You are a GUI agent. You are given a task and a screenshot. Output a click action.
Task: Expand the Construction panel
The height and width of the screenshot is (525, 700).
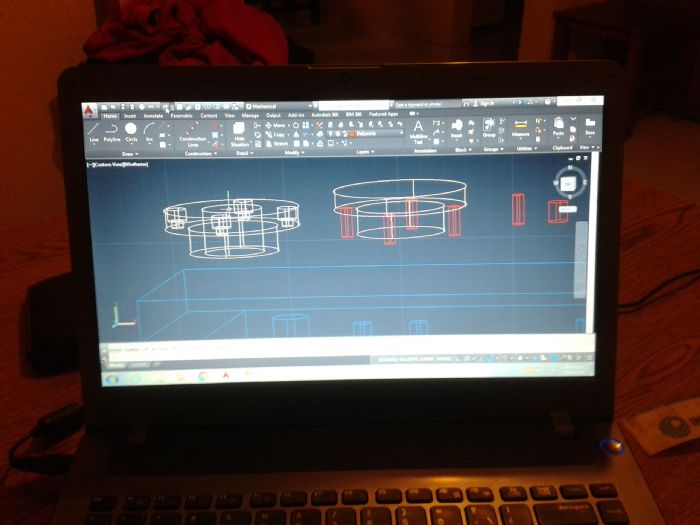click(x=200, y=154)
